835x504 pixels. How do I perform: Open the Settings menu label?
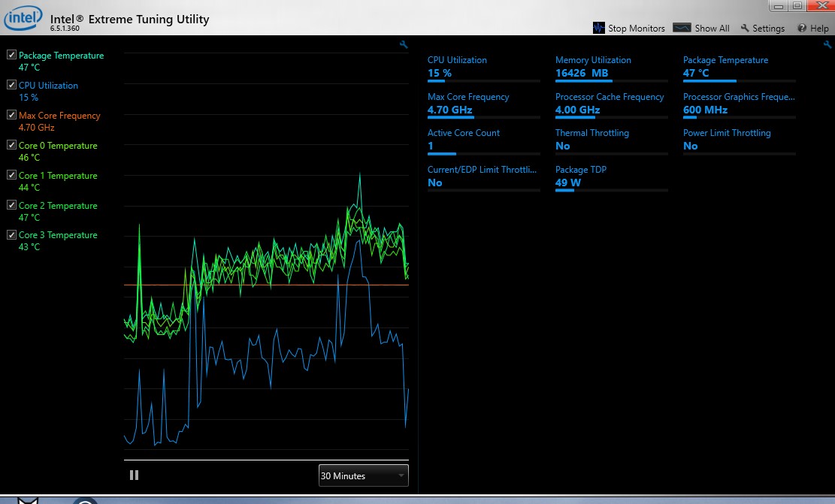(x=768, y=29)
